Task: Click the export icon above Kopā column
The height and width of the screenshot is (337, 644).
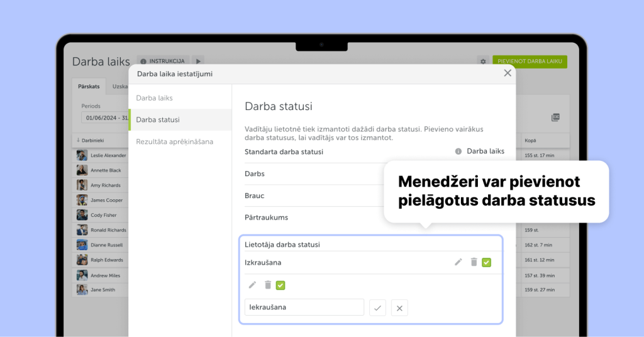Action: (555, 118)
